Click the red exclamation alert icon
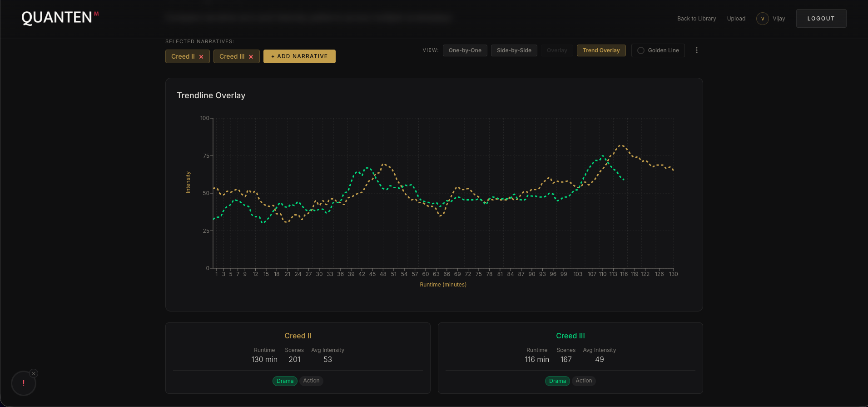868x407 pixels. coord(24,383)
